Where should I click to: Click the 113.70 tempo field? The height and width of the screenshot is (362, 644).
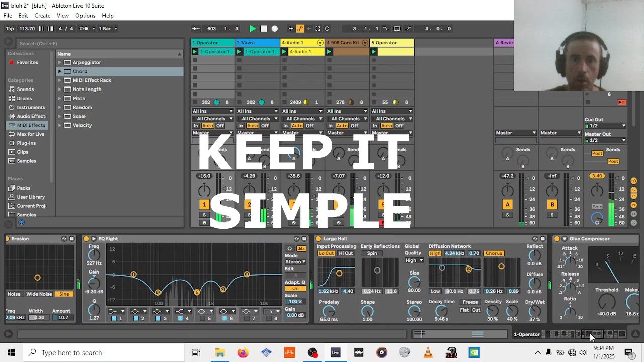[x=27, y=29]
